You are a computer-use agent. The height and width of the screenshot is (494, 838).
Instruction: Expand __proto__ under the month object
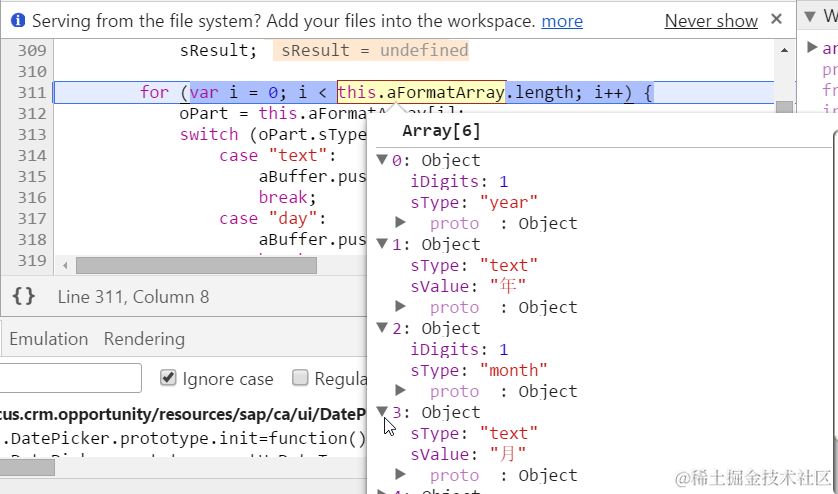[x=400, y=390]
